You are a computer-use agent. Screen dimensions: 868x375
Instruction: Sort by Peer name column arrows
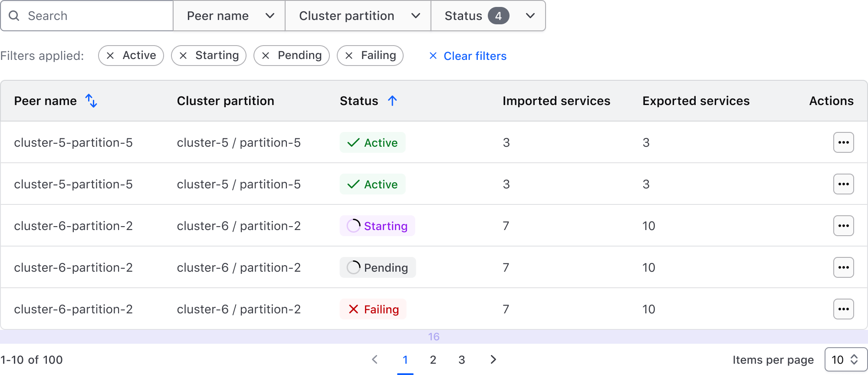[x=91, y=101]
